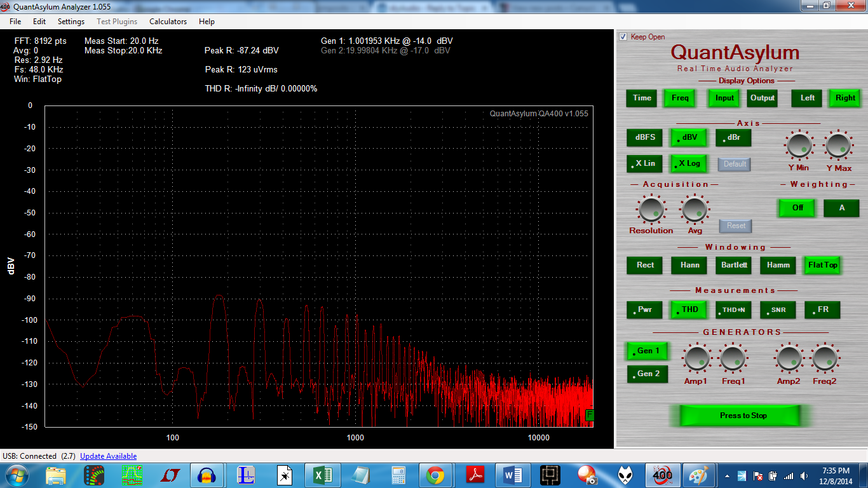Enable A weighting
868x488 pixels.
(x=842, y=208)
